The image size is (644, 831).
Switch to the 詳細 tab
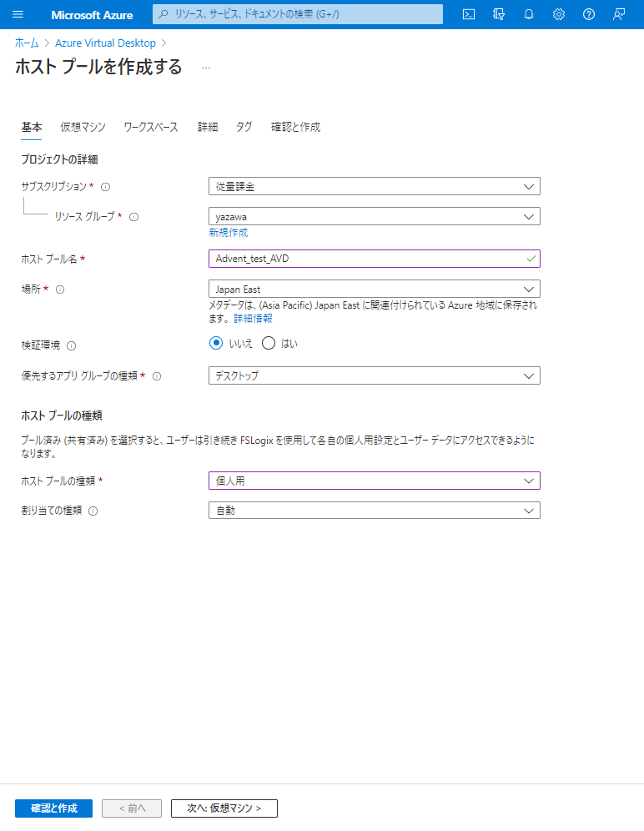point(208,127)
